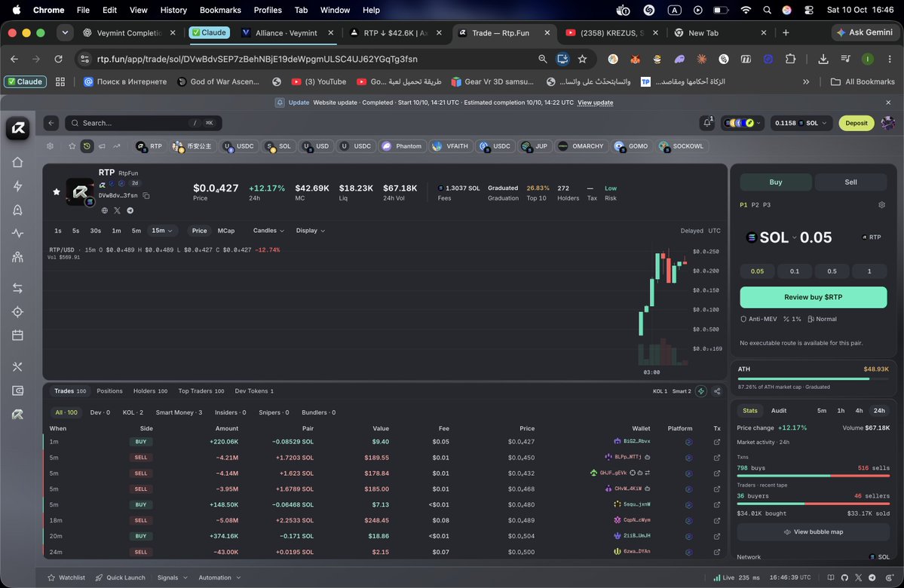The width and height of the screenshot is (904, 588).
Task: Open the Home icon in left sidebar
Action: pos(18,162)
